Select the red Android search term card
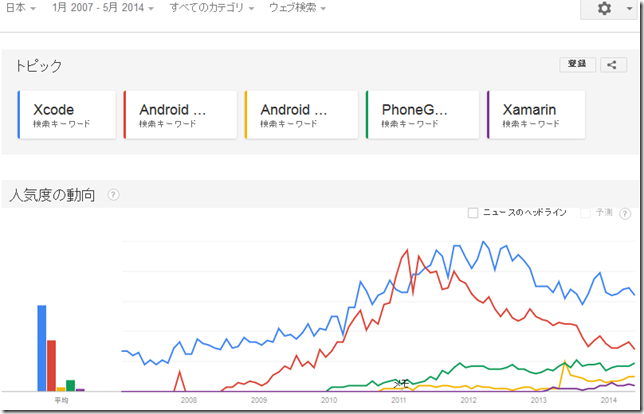The width and height of the screenshot is (644, 414). tap(180, 115)
